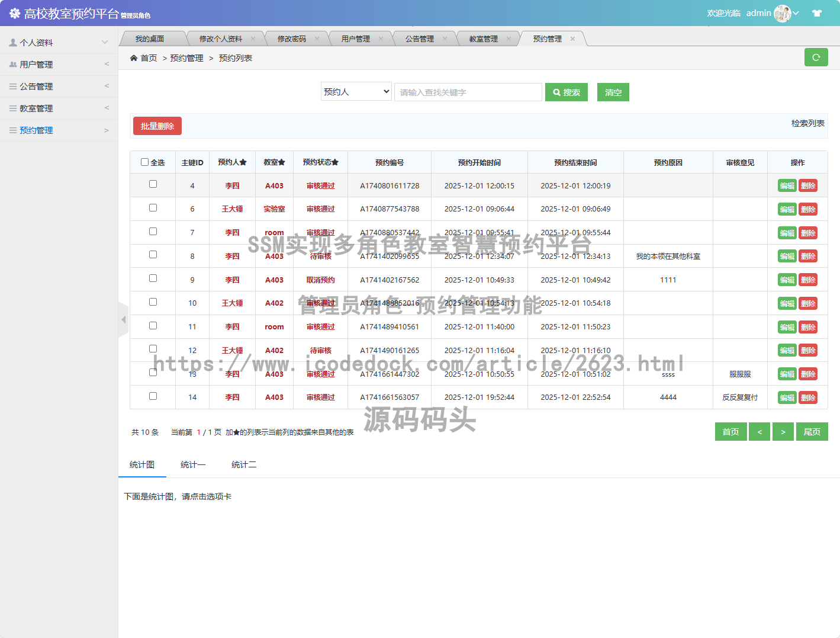Click the home icon in breadcrumb
Screen dimensions: 840x638
coord(134,58)
